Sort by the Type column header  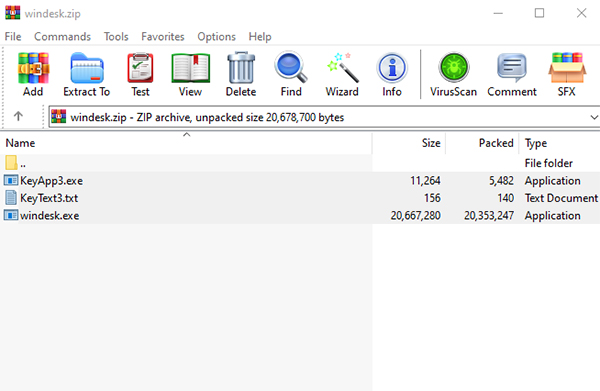pos(559,143)
